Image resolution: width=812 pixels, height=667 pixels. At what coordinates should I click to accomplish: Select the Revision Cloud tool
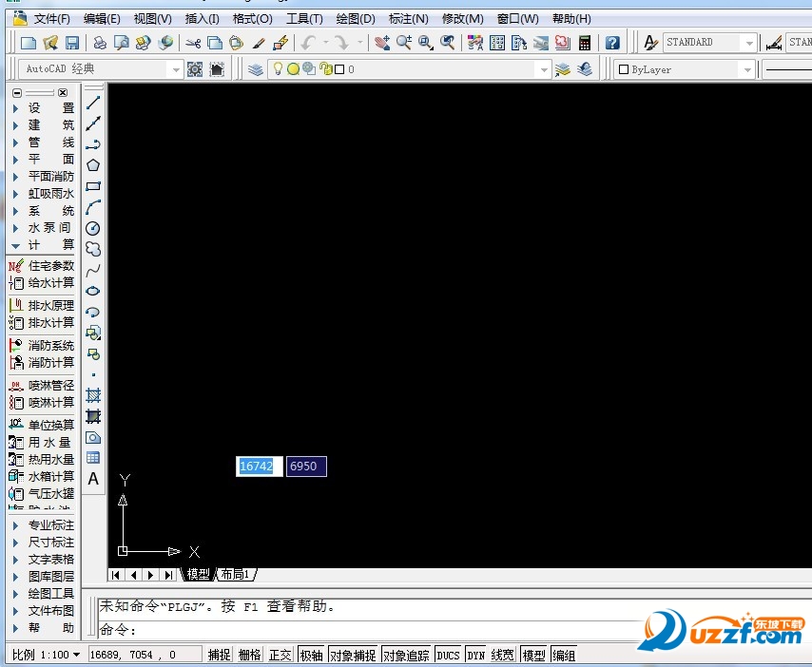point(93,250)
